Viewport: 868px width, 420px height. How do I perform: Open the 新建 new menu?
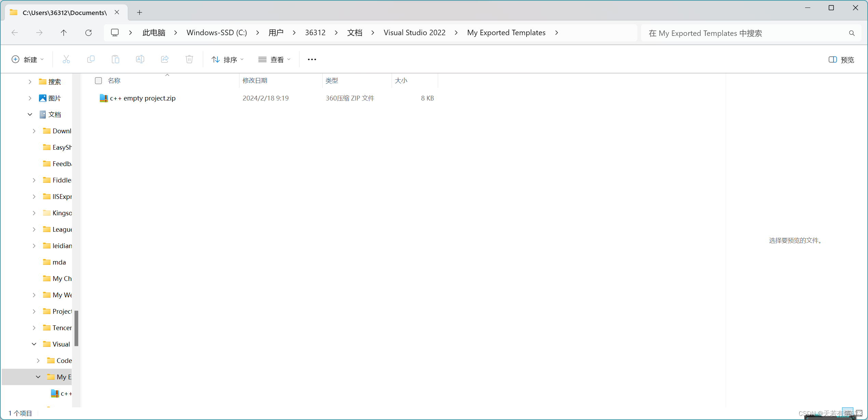(x=28, y=60)
